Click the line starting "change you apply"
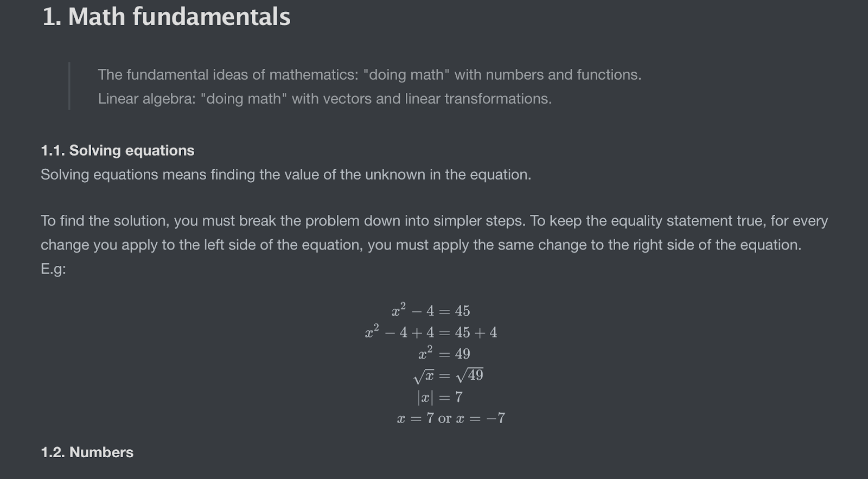868x479 pixels. click(x=420, y=245)
